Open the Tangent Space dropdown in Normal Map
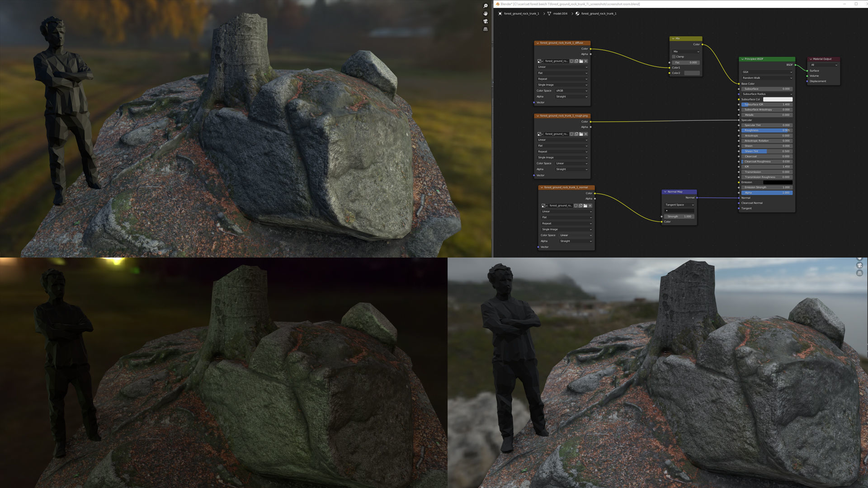868x488 pixels. click(x=679, y=205)
